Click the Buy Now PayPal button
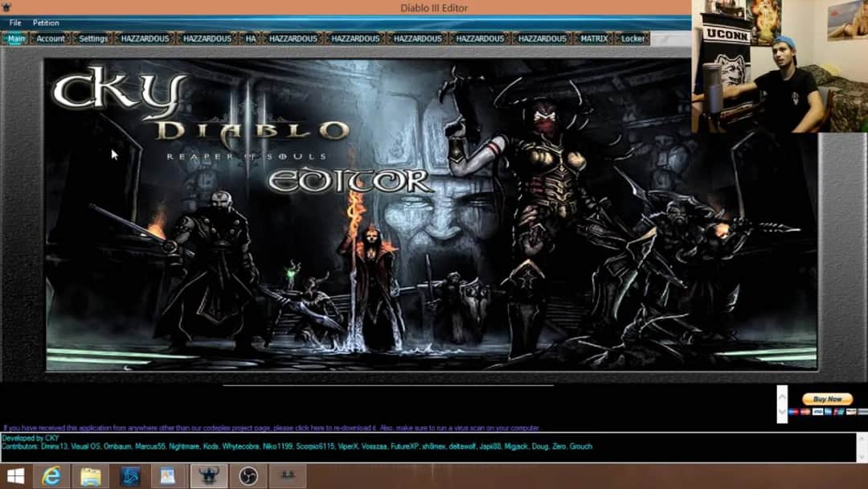 (826, 398)
